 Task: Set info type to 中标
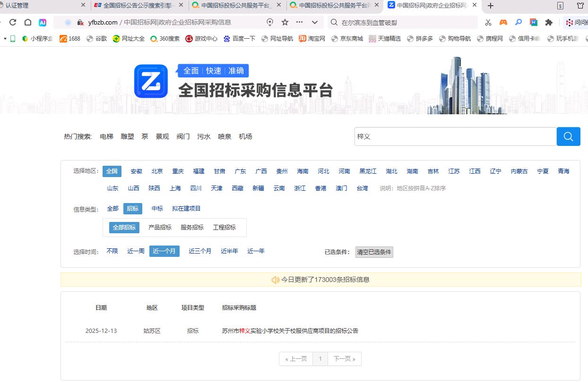click(157, 208)
